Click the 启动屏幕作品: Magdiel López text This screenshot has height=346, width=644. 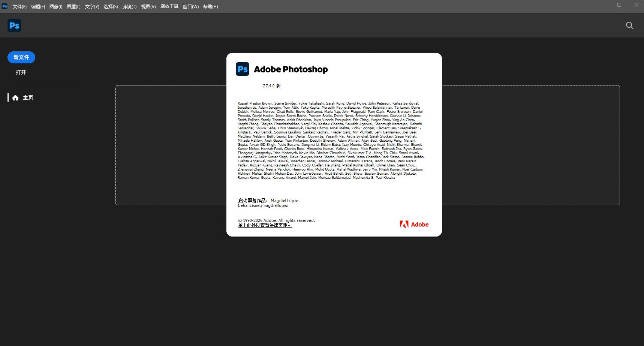point(268,201)
